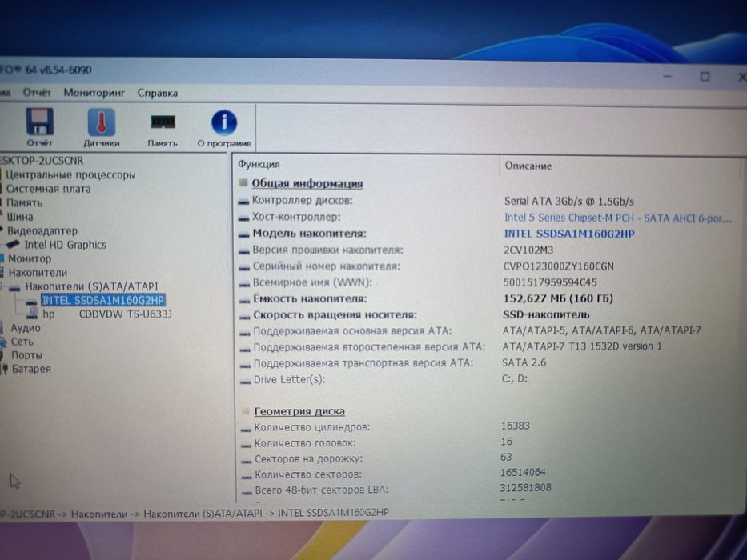This screenshot has height=560, width=747.
Task: Select the Контроллер дисков row
Action: coord(302,201)
